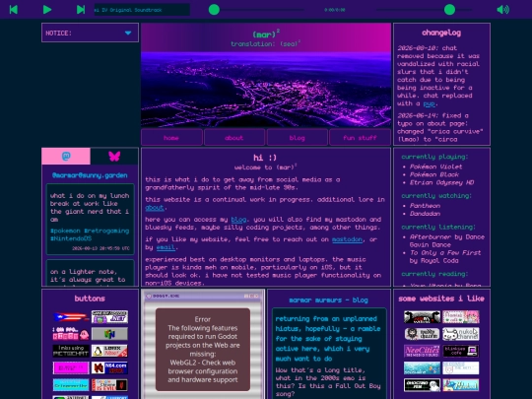The image size is (532, 399).
Task: Click 'Etrian Odyssey HD' list entry
Action: pos(441,182)
